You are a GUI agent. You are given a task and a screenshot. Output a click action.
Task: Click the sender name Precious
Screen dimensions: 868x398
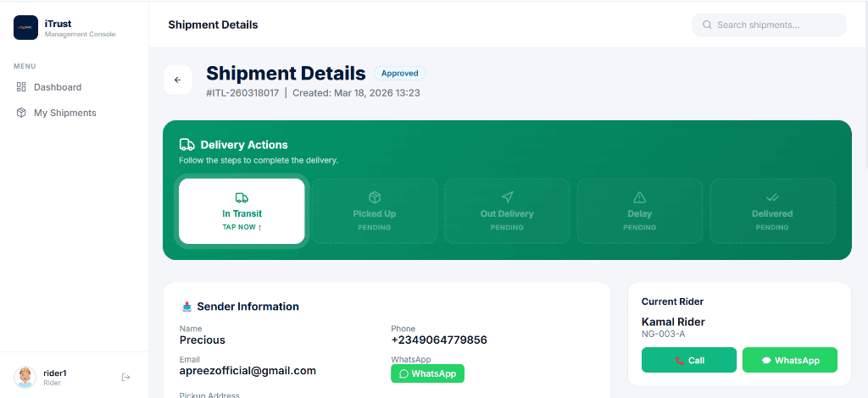pyautogui.click(x=202, y=340)
